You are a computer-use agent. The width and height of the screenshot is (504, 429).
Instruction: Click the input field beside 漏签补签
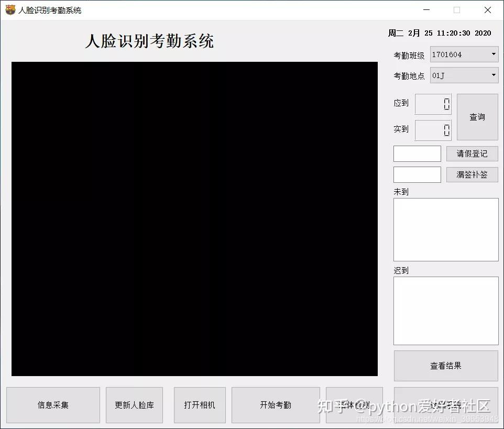point(417,174)
